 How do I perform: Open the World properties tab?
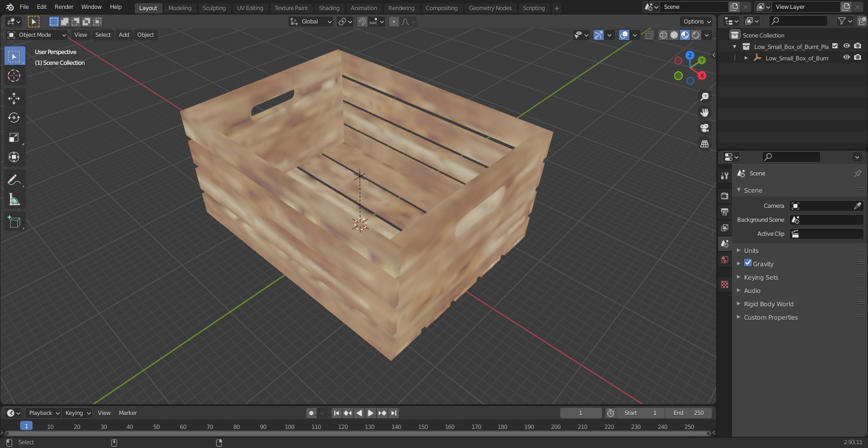point(724,259)
